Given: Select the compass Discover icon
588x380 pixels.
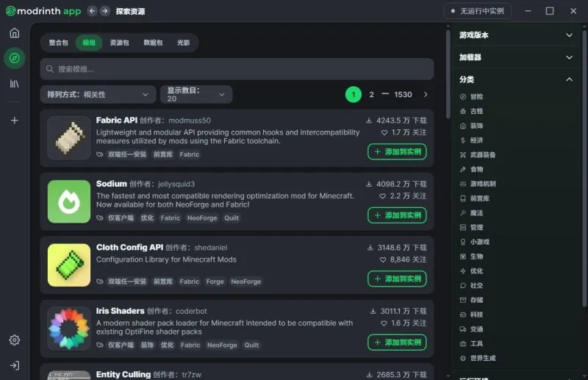Looking at the screenshot, I should tap(14, 58).
